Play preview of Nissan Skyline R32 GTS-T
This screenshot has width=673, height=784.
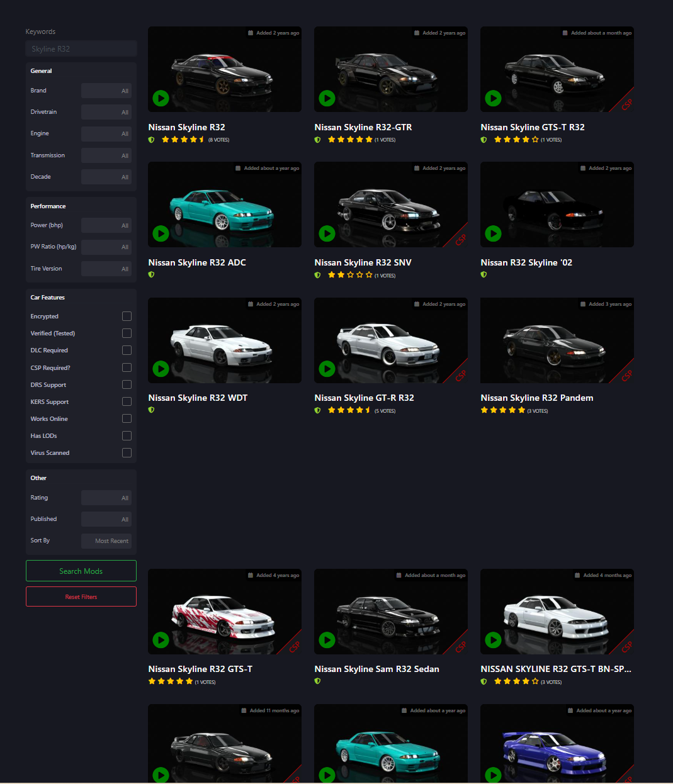[161, 640]
